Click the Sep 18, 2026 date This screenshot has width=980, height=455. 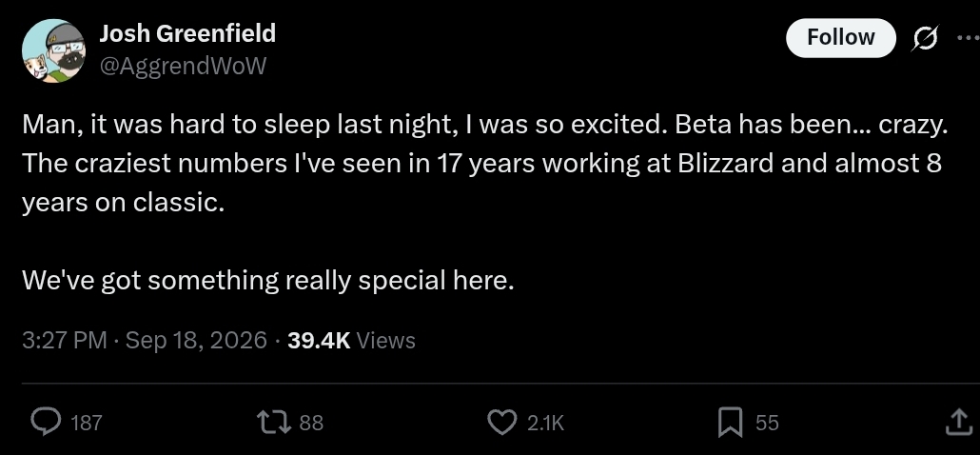tap(196, 341)
